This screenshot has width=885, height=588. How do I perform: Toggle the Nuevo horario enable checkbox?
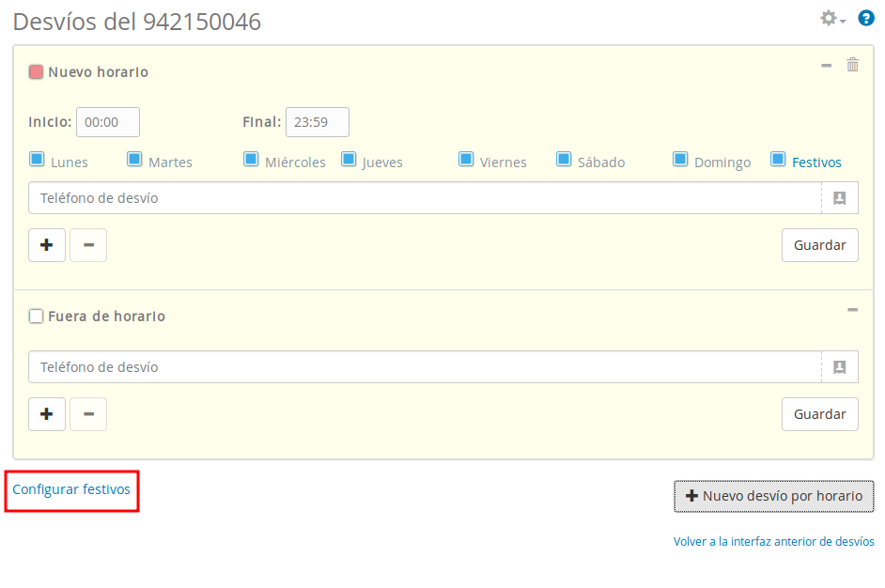tap(37, 72)
